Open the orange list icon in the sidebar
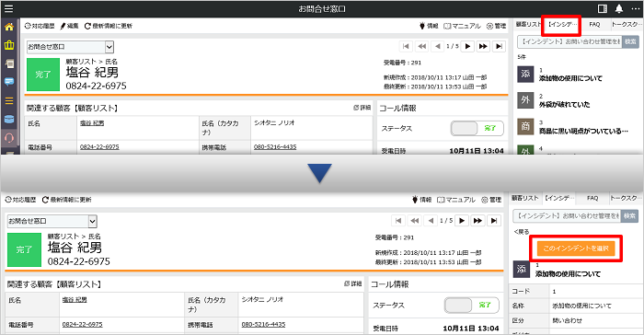This screenshot has width=644, height=335. tap(9, 100)
